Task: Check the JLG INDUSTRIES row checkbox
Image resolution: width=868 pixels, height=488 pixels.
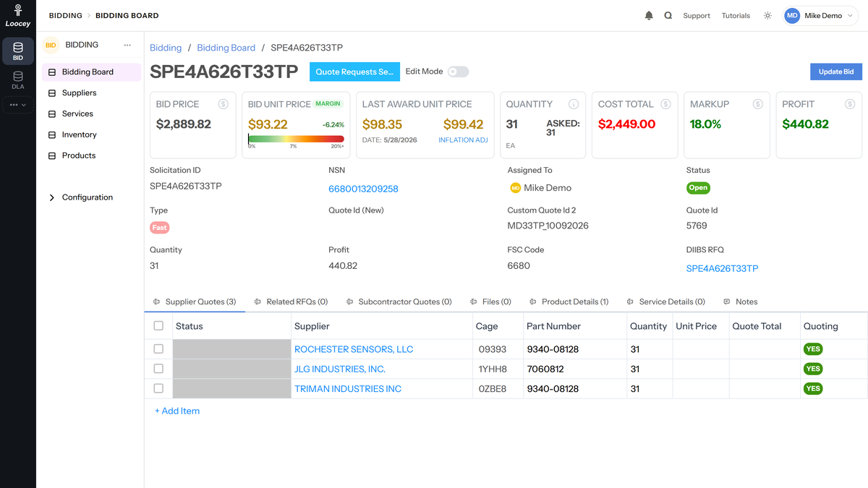Action: (x=158, y=369)
